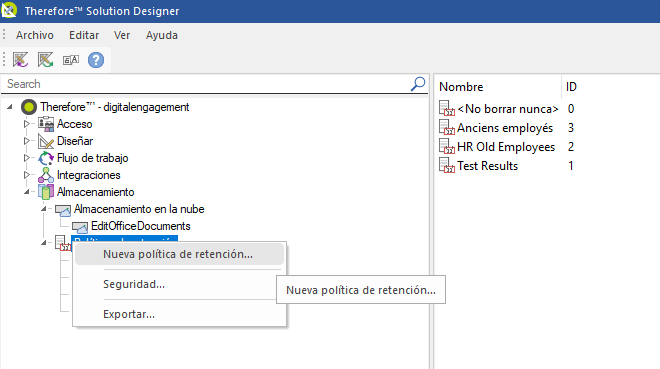This screenshot has width=660, height=369.
Task: Click ID value 2 in list
Action: pyautogui.click(x=571, y=147)
